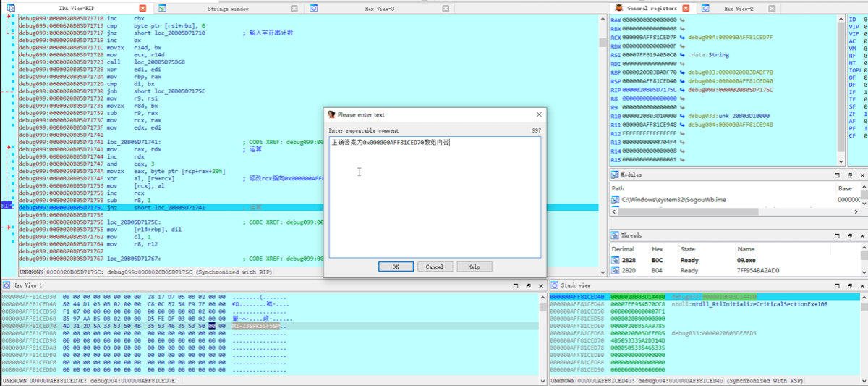Viewport: 868px width, 386px height.
Task: Select thread named 09.exe
Action: [x=746, y=259]
